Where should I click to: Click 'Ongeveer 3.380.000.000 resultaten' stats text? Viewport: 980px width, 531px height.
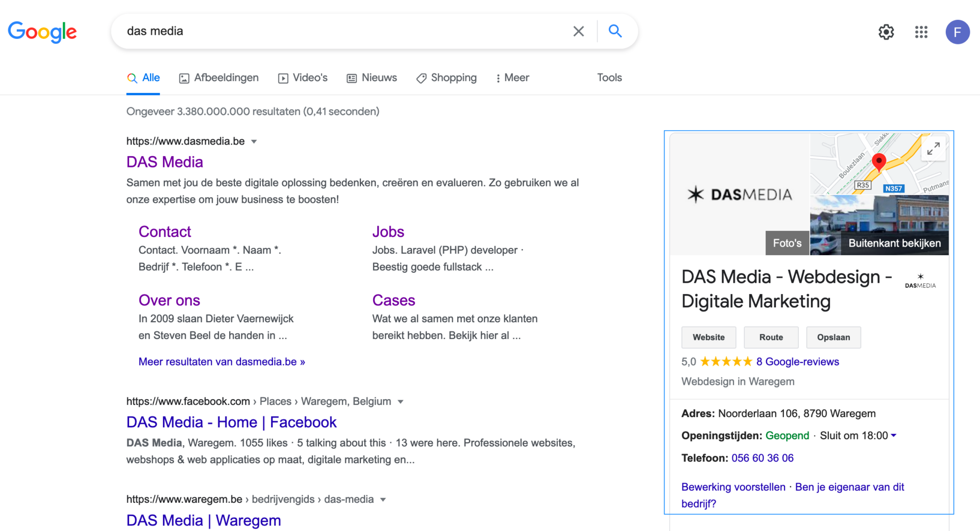[253, 112]
